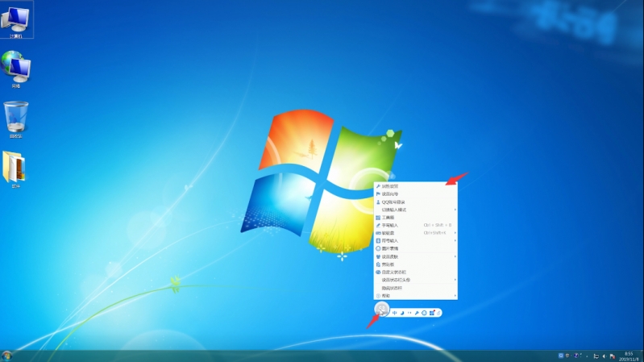Image resolution: width=644 pixels, height=362 pixels.
Task: Open 工具箱 from the context menu
Action: (x=416, y=218)
